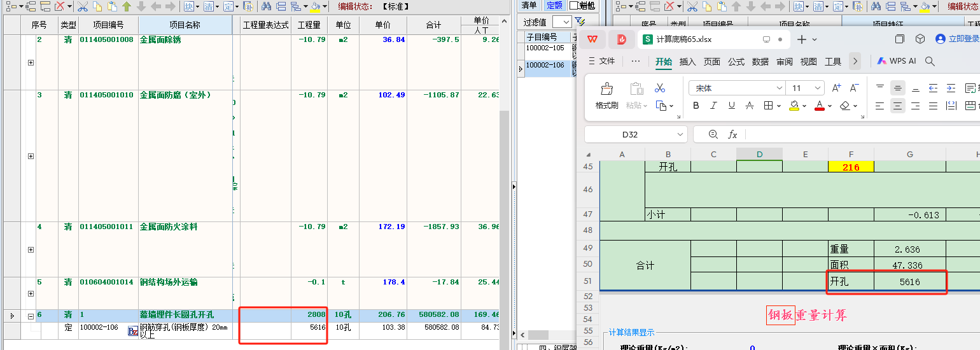
Task: Click the Format Painter brush in WPS
Action: 606,90
